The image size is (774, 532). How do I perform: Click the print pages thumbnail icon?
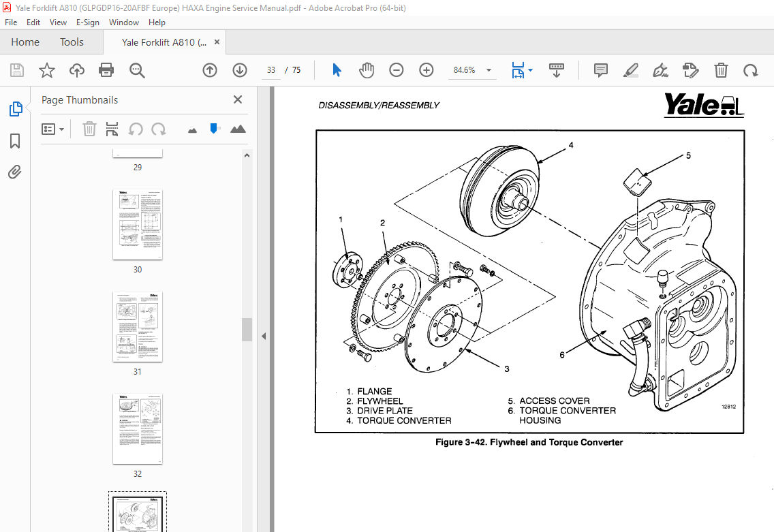coord(112,129)
